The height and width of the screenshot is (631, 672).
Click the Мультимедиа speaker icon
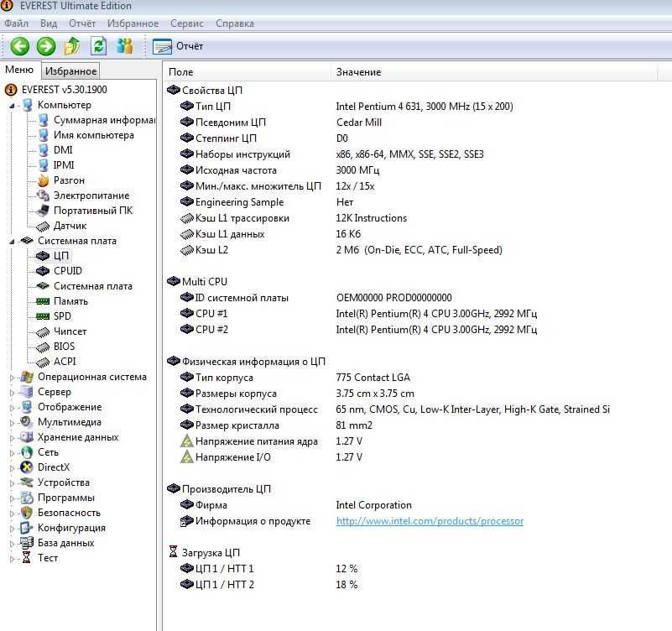(27, 422)
